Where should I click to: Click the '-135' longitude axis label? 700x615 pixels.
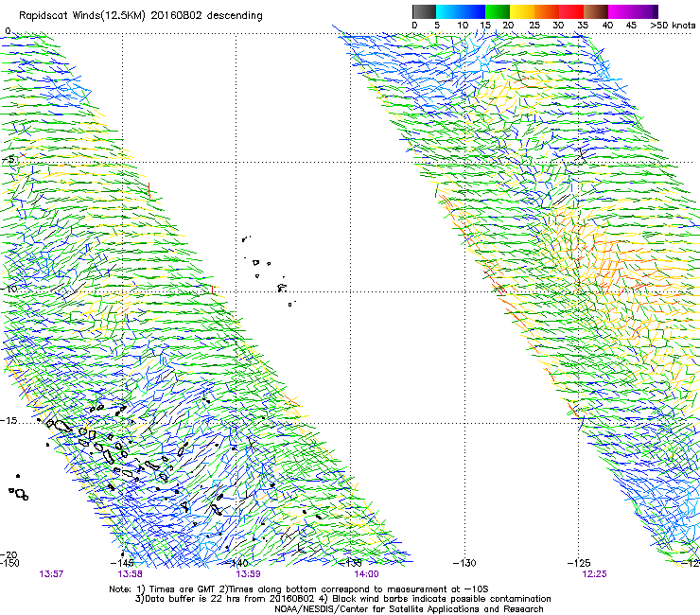351,563
